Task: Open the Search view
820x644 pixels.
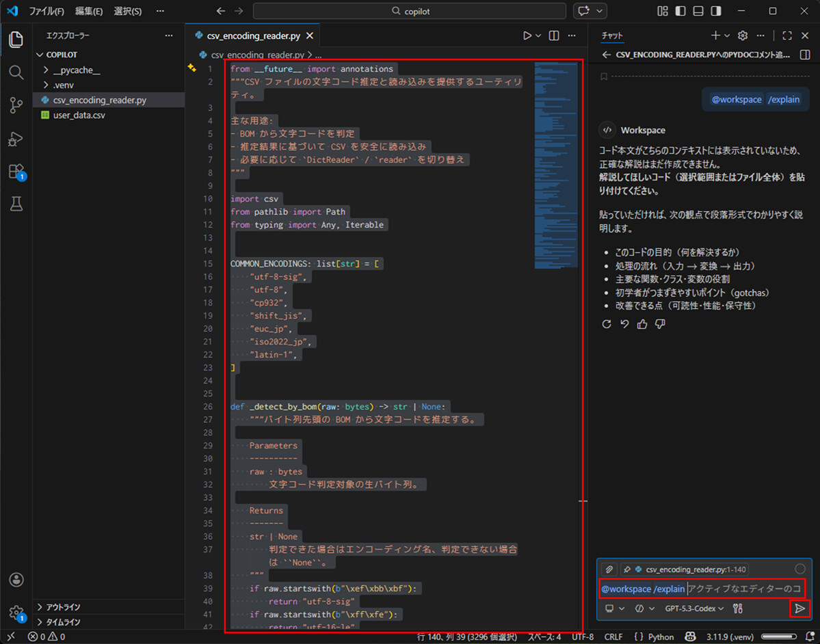Action: tap(16, 72)
